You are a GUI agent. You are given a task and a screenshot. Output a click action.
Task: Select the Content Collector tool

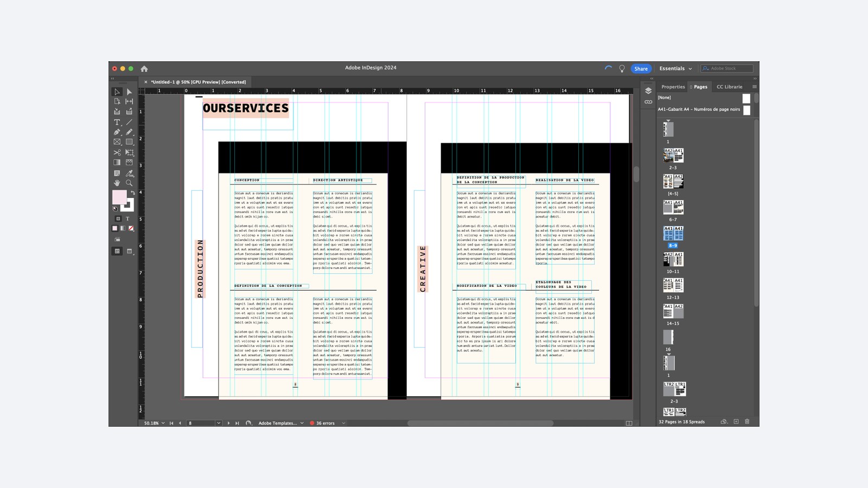click(117, 112)
